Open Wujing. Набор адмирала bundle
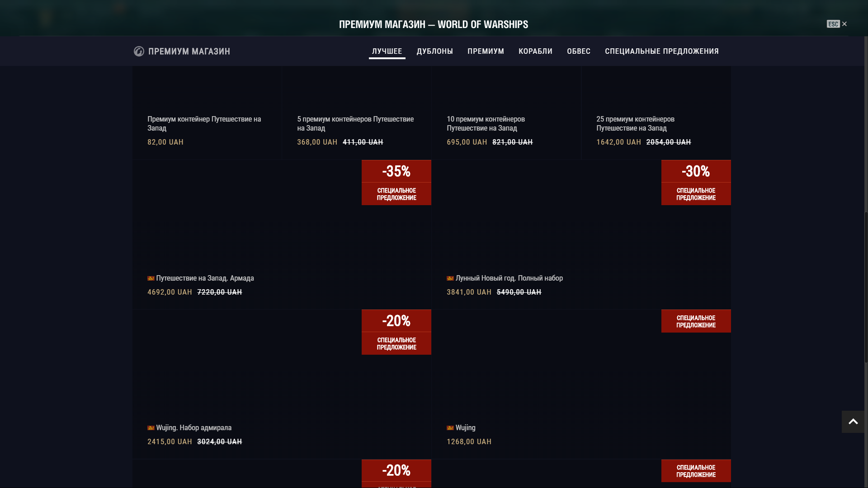 click(x=282, y=384)
